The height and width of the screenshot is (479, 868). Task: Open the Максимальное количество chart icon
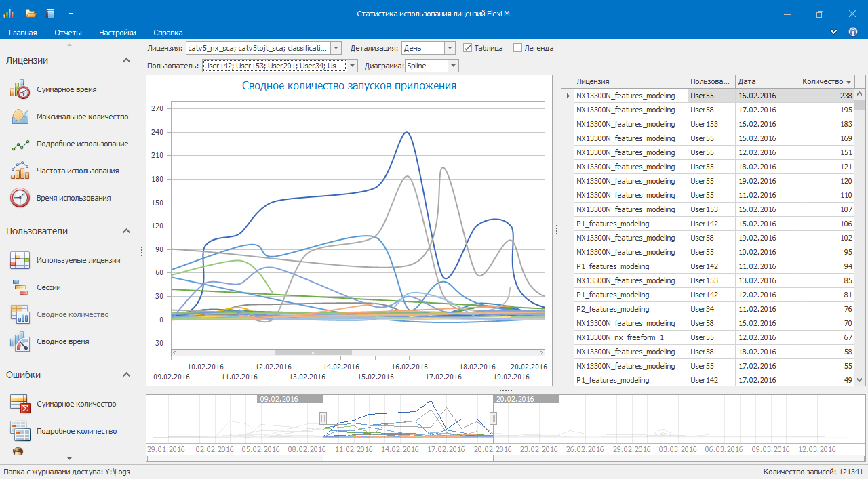coord(20,117)
